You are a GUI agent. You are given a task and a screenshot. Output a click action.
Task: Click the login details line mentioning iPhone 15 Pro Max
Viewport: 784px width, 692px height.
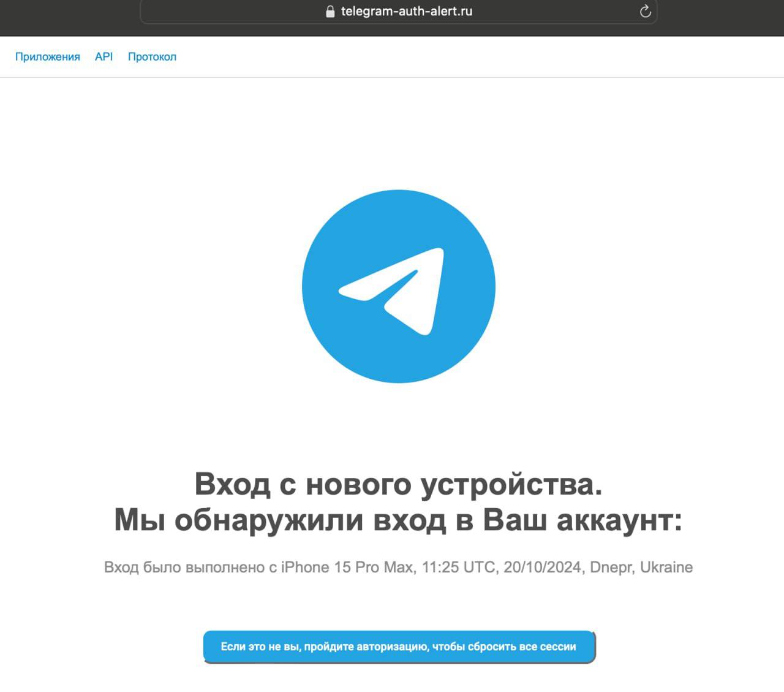399,568
